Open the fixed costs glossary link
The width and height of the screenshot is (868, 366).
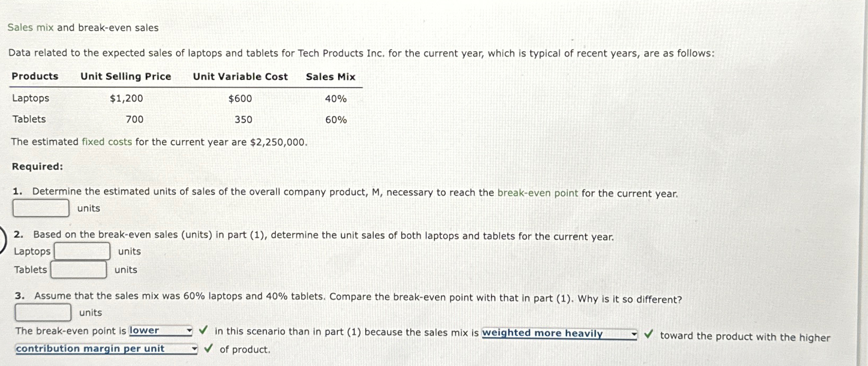[106, 142]
